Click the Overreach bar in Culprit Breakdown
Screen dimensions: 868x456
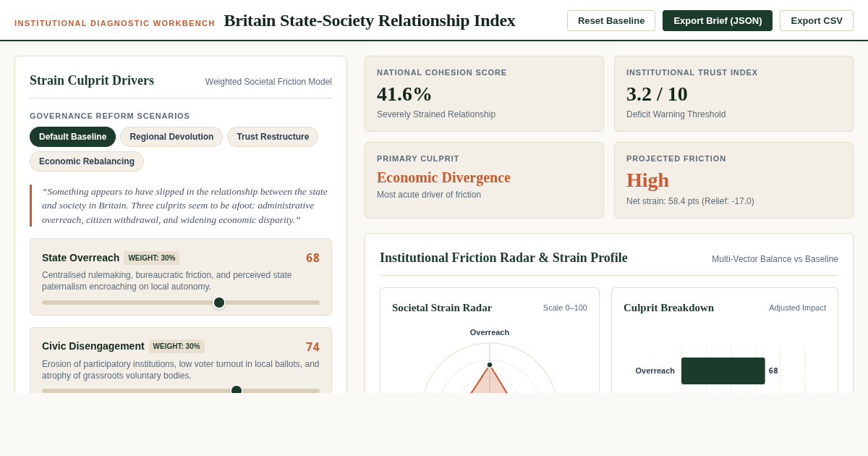(x=723, y=371)
